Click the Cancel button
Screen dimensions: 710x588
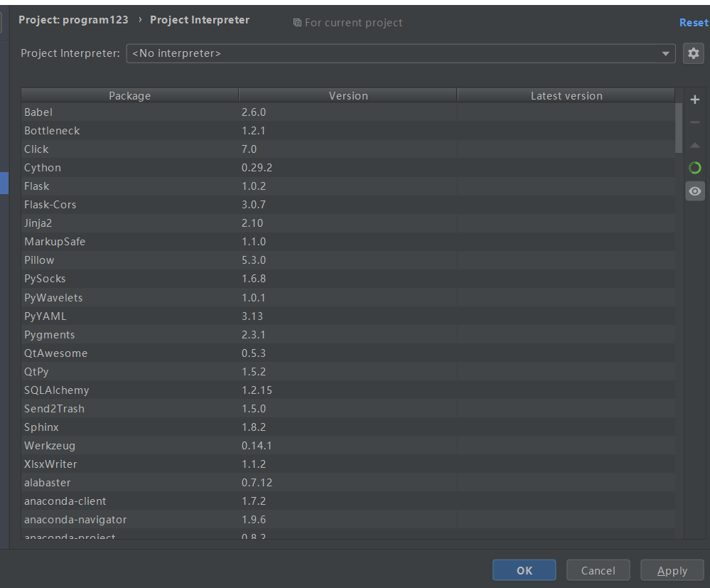coord(598,570)
